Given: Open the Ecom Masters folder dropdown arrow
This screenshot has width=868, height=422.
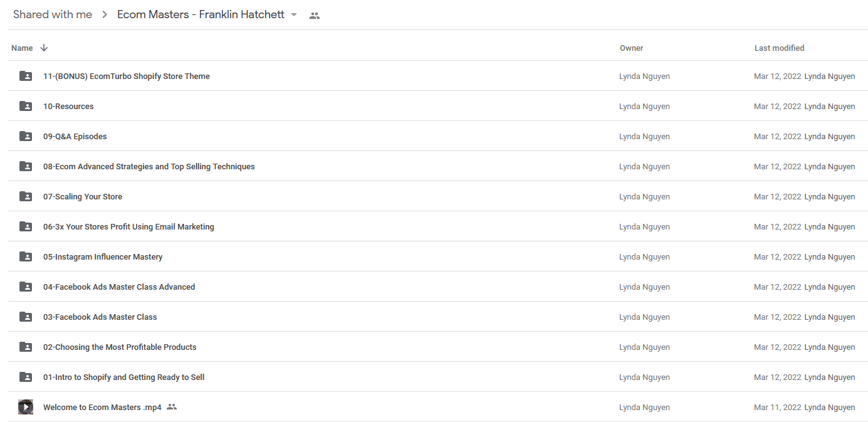Looking at the screenshot, I should 294,14.
